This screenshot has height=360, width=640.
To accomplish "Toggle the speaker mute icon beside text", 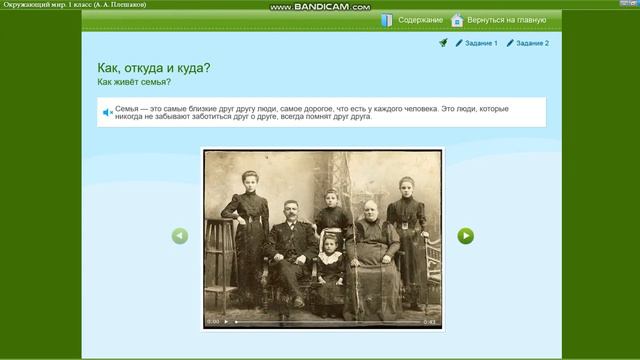I will pos(107,112).
